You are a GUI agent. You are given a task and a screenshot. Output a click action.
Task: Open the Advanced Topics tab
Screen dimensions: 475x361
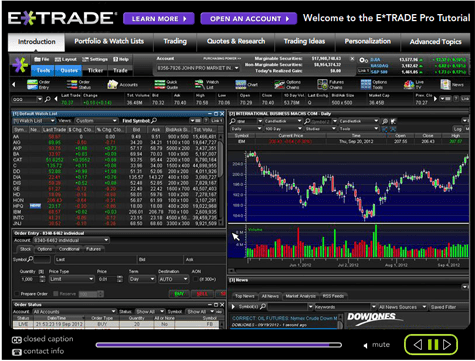click(x=435, y=42)
